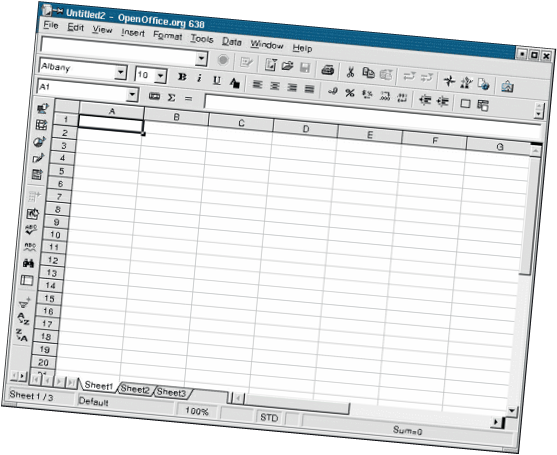The image size is (557, 455).
Task: Select column header D
Action: 305,129
